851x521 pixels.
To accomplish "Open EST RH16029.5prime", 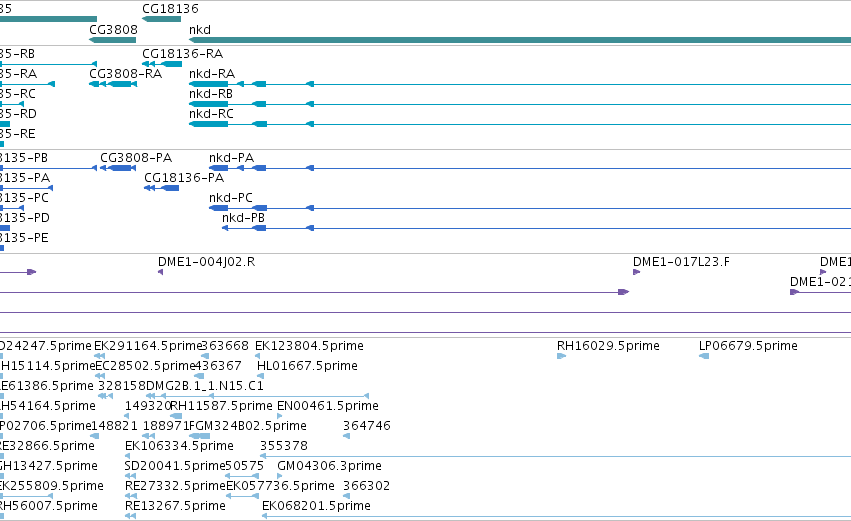I will pyautogui.click(x=608, y=346).
